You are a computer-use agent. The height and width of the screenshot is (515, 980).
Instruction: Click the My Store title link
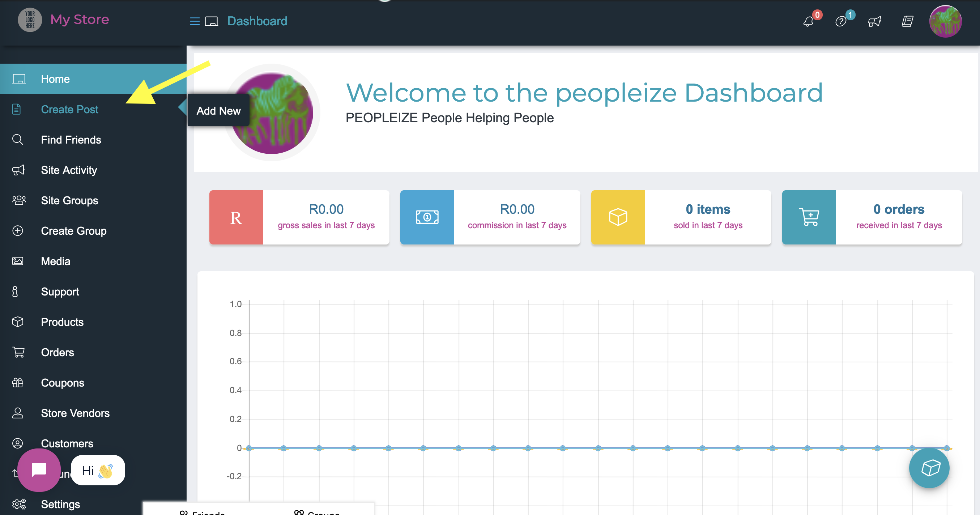pos(80,20)
